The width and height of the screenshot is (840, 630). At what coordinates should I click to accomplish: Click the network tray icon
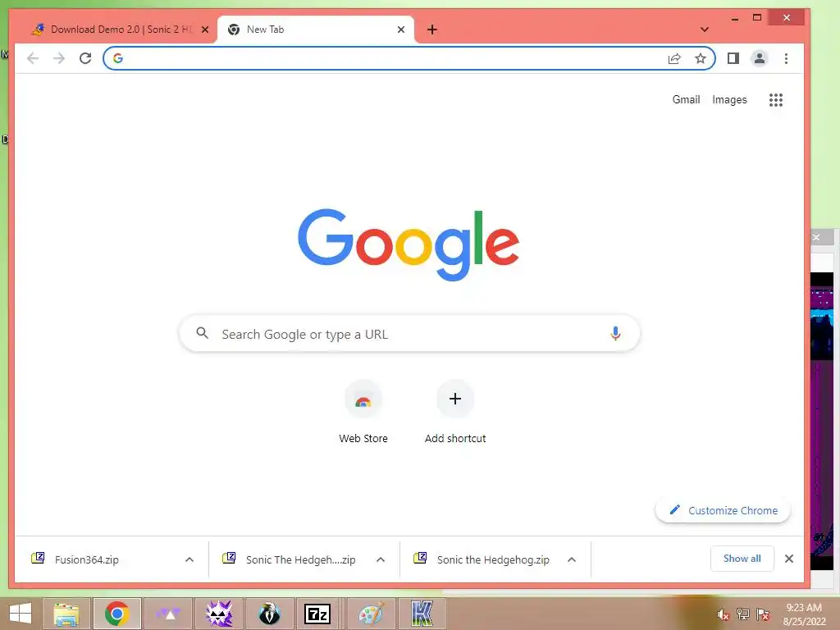coord(743,614)
